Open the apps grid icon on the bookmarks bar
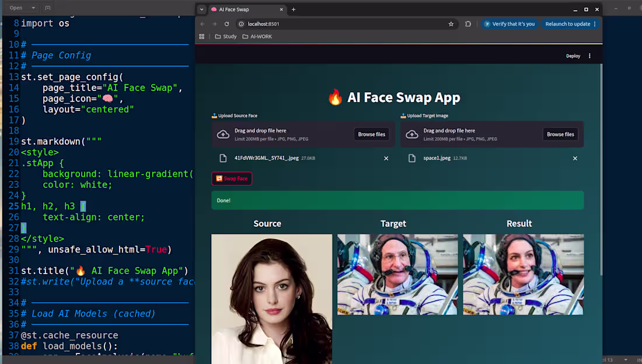 pos(201,36)
